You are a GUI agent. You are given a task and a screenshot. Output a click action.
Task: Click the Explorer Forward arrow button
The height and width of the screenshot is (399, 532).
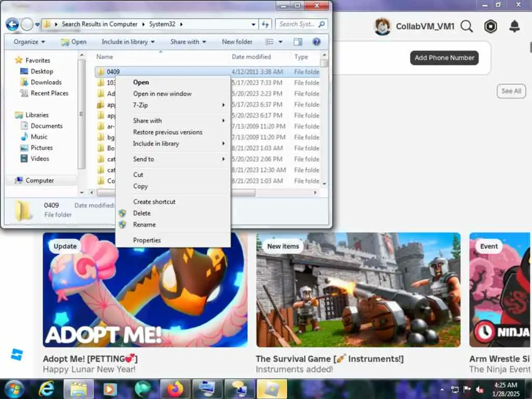[27, 24]
